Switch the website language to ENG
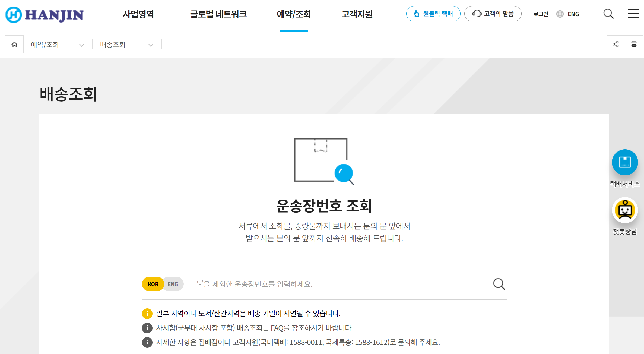The image size is (644, 354). click(x=573, y=14)
